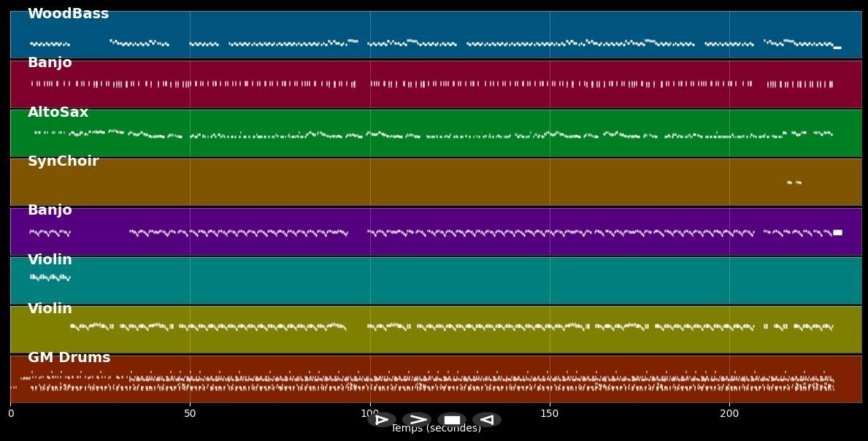Viewport: 868px width, 441px height.
Task: Click the 200 seconds mark on the time axis
Action: coord(729,414)
